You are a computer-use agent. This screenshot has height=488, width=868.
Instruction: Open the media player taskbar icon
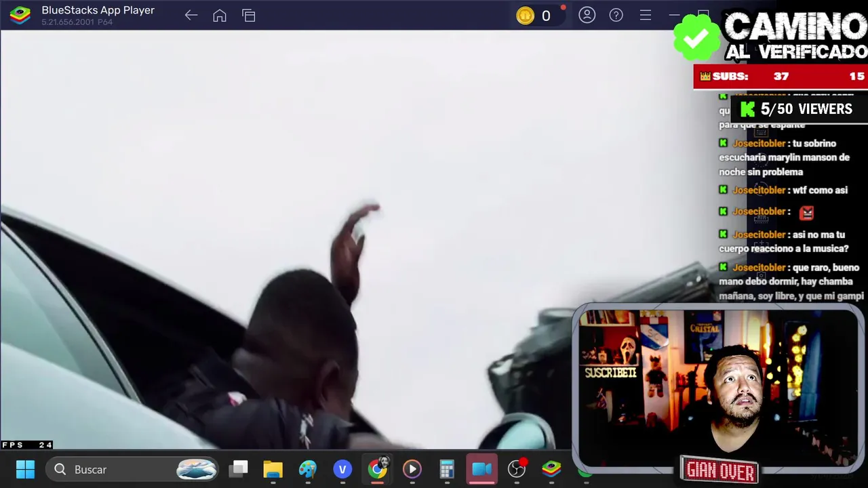[412, 469]
